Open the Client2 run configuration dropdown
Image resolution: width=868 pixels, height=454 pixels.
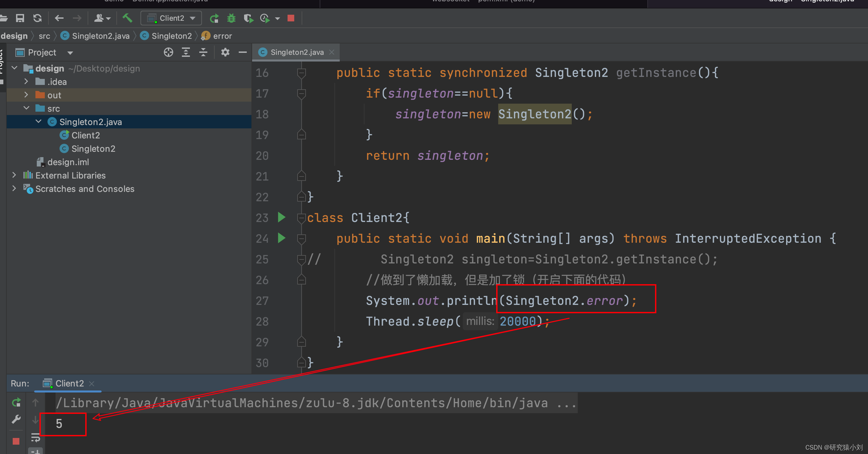171,18
